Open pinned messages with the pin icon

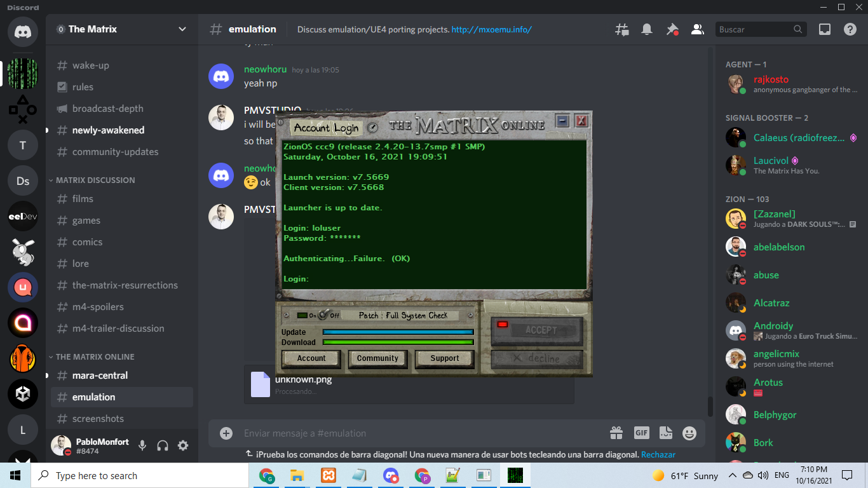coord(672,29)
